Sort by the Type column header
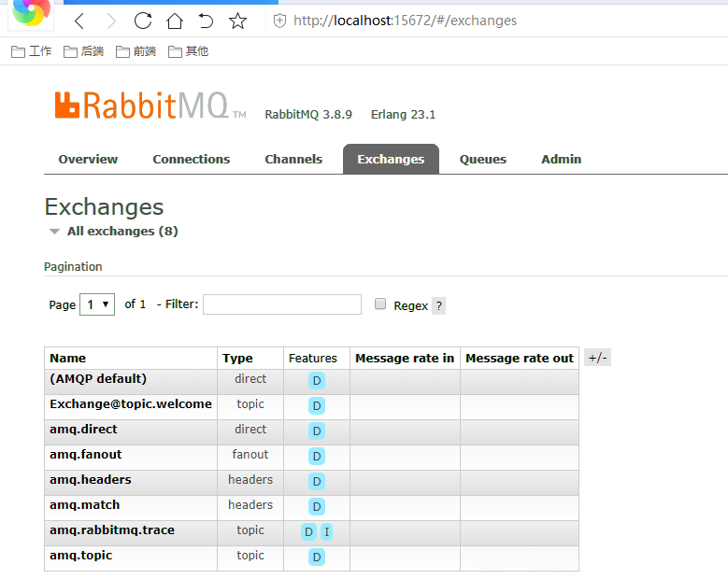728x579 pixels. (237, 359)
